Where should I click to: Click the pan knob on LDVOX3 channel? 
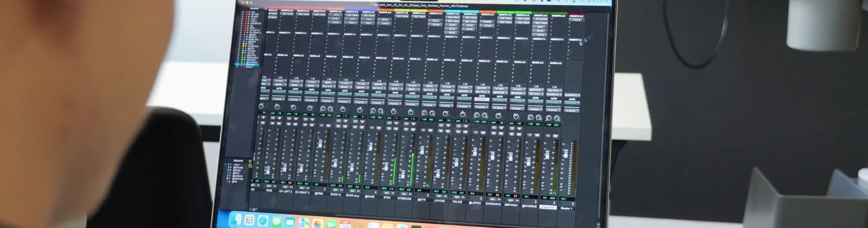pyautogui.click(x=445, y=113)
